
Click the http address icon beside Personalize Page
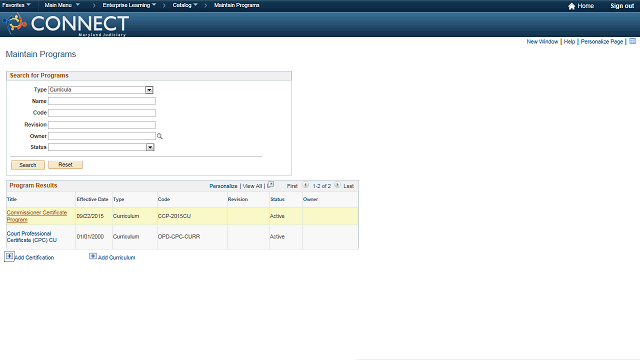[632, 41]
